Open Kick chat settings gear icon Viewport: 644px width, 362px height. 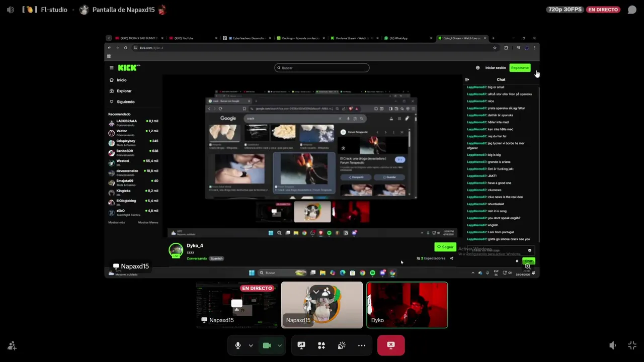tap(517, 261)
